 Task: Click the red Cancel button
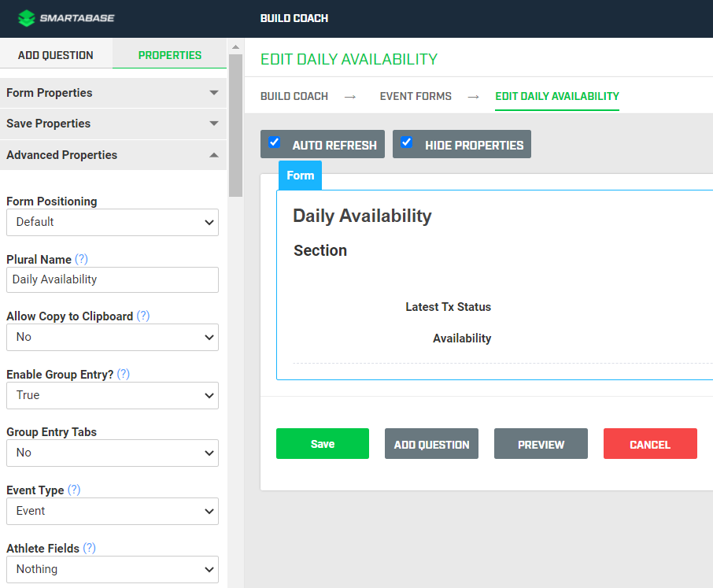[650, 444]
